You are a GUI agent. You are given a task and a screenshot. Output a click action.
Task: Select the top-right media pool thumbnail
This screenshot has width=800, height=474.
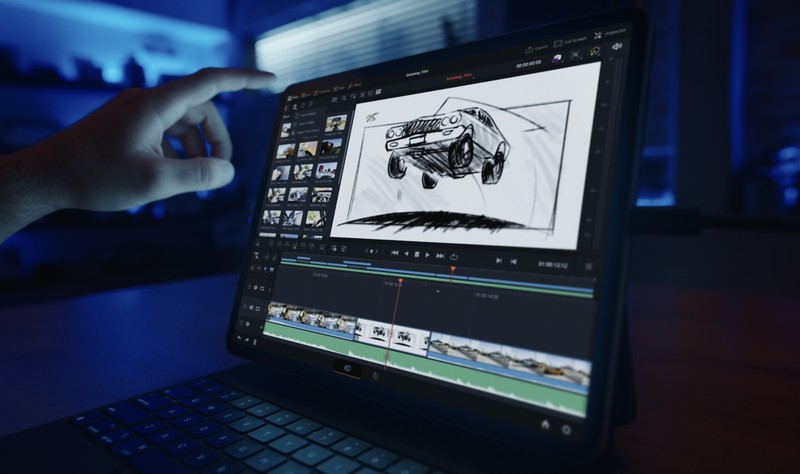pos(335,123)
